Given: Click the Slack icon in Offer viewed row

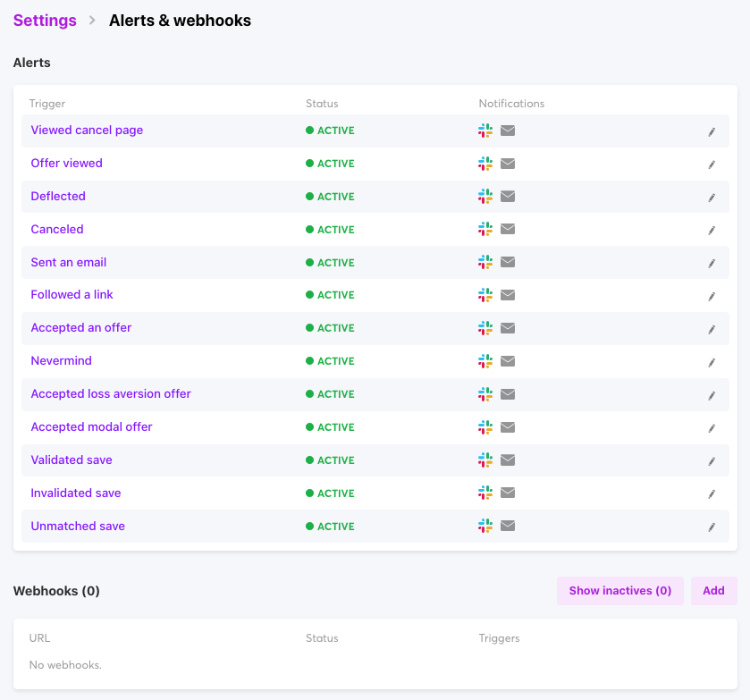Looking at the screenshot, I should pyautogui.click(x=485, y=164).
